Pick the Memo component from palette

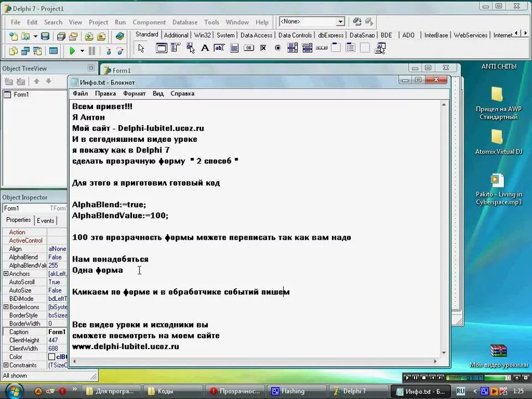[x=234, y=48]
